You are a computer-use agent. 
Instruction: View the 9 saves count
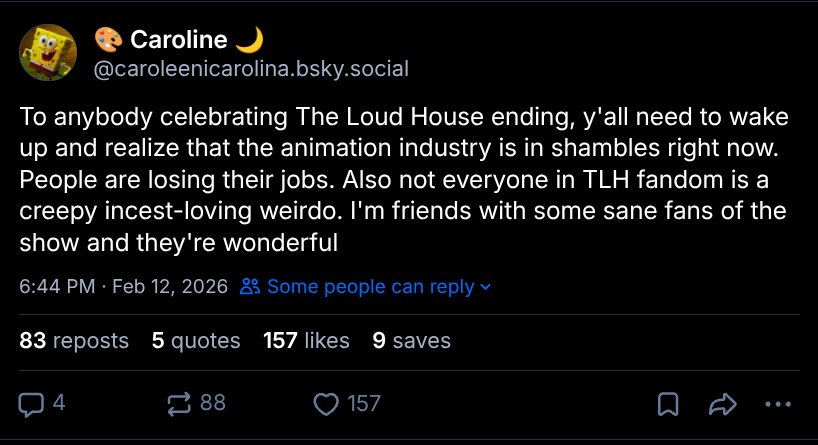(411, 340)
